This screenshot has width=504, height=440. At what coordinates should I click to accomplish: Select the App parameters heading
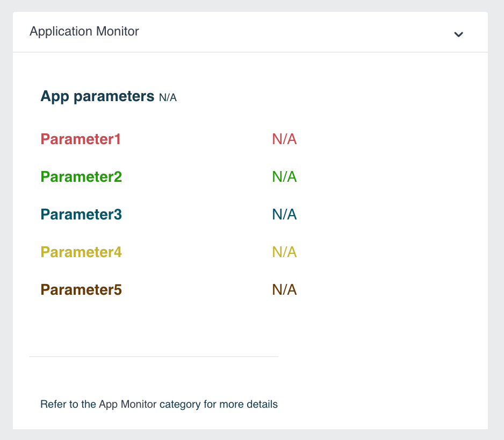pyautogui.click(x=97, y=96)
